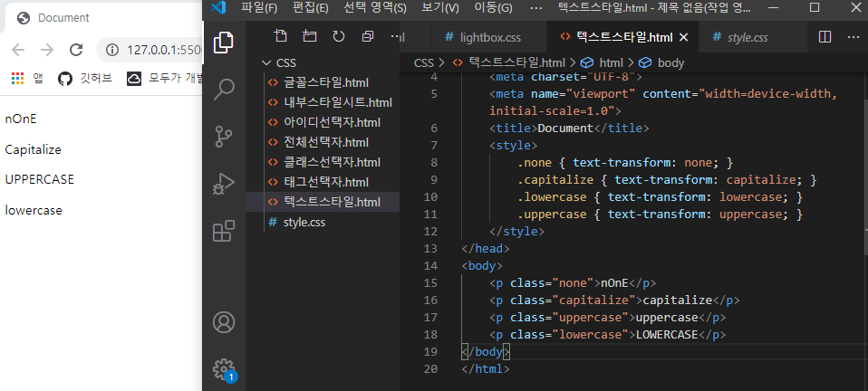Open the 모두가 개발 bookmark in Chrome
This screenshot has width=868, height=391.
165,79
